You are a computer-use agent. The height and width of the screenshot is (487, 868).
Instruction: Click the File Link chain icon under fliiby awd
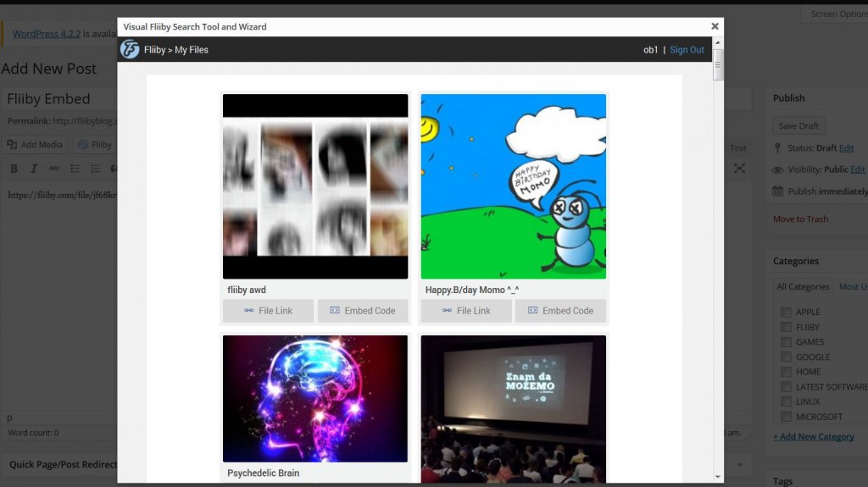tap(249, 311)
